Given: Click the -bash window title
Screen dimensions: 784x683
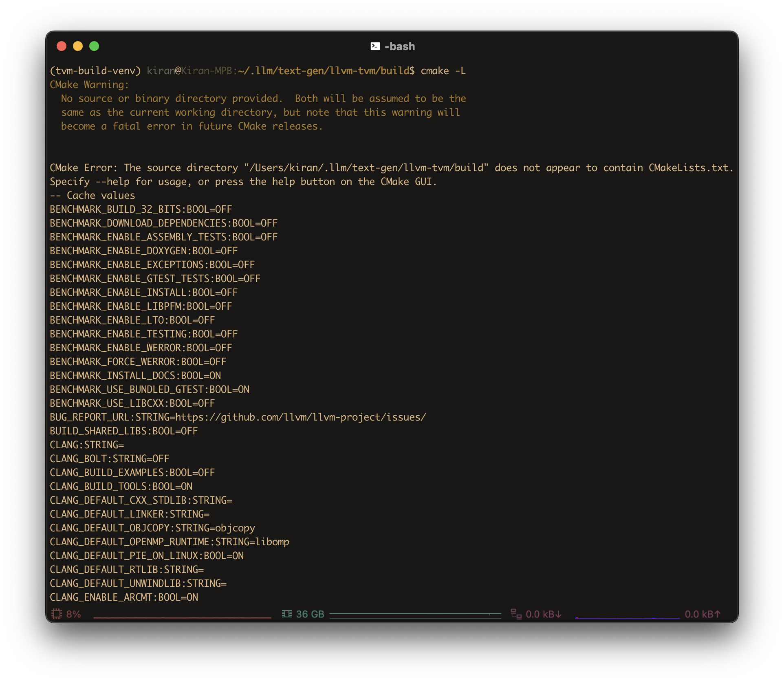Looking at the screenshot, I should coord(400,46).
